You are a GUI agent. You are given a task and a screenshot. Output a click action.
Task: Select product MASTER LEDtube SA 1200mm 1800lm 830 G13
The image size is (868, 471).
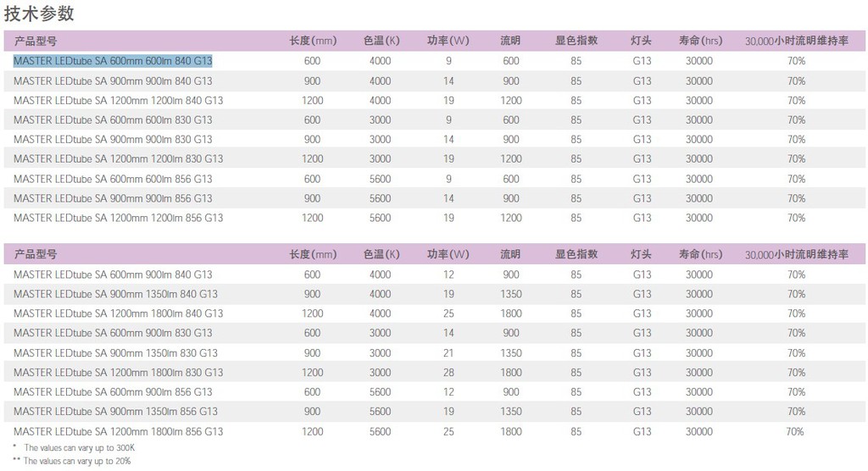pos(118,373)
